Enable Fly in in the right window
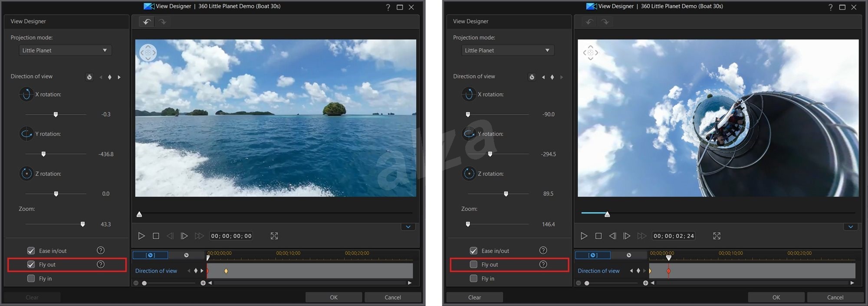Screen dimensions: 868x306 473,278
